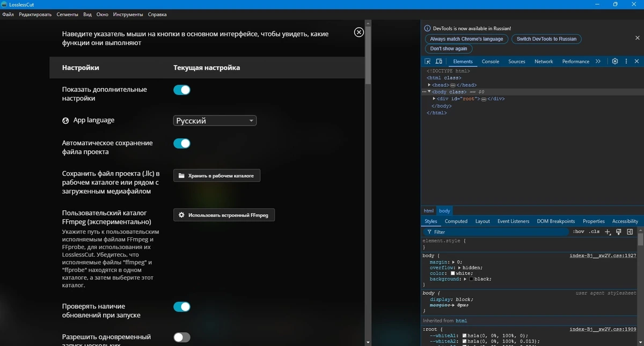The image size is (644, 346).
Task: Disable Проверять наличие обновлений при запуске switch
Action: (x=182, y=307)
